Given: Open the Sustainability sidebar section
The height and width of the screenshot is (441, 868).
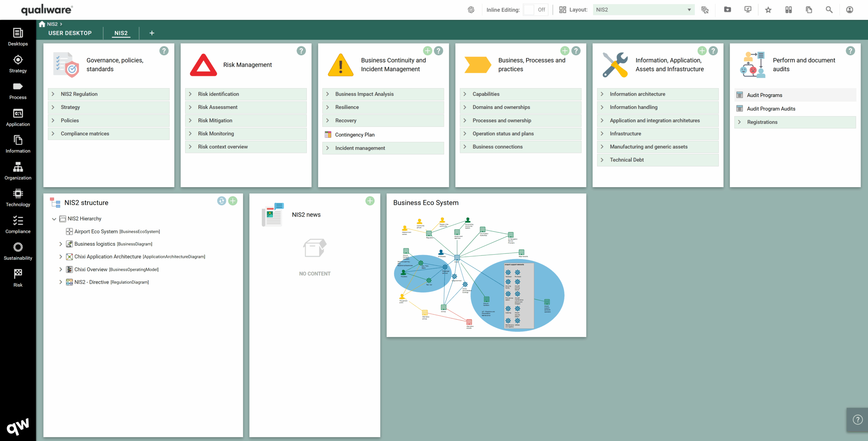Looking at the screenshot, I should coord(18,251).
